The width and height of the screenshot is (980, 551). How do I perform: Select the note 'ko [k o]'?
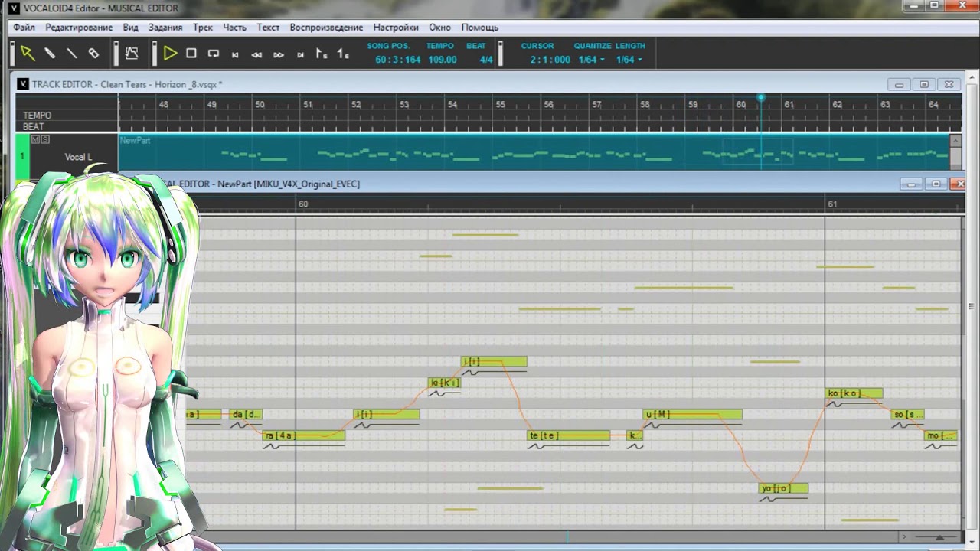coord(854,393)
